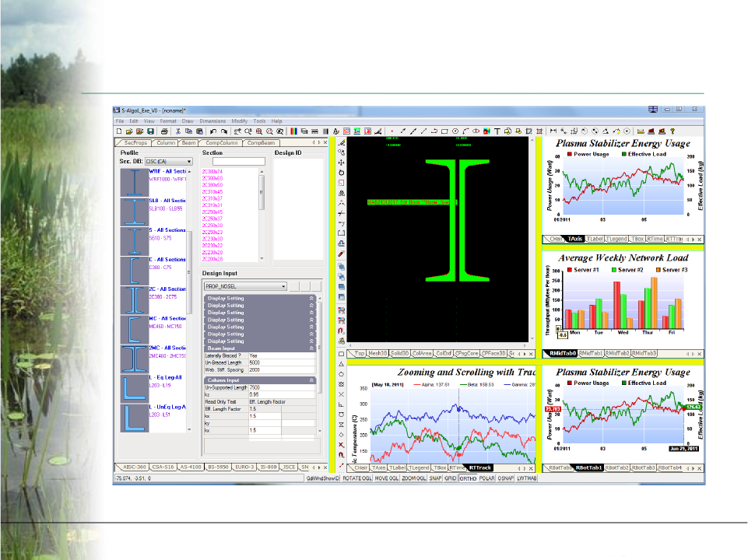Click the Save diskette toolbar icon

(150, 131)
